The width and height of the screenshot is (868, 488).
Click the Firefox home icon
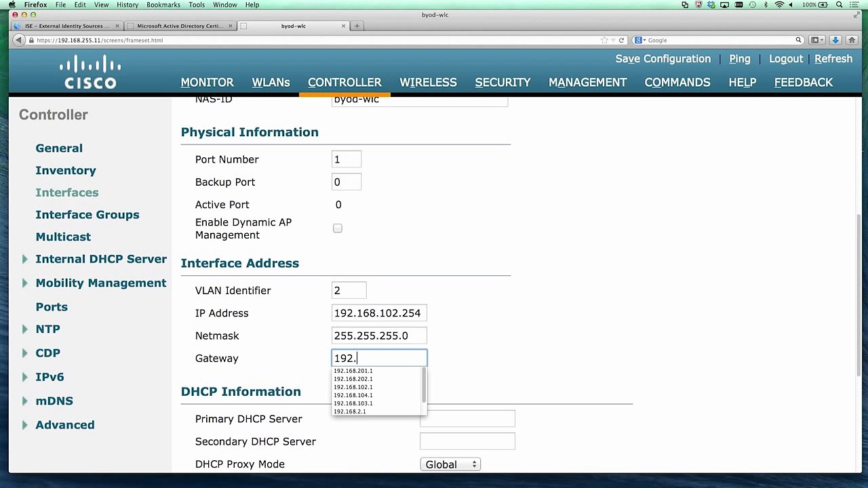point(852,40)
